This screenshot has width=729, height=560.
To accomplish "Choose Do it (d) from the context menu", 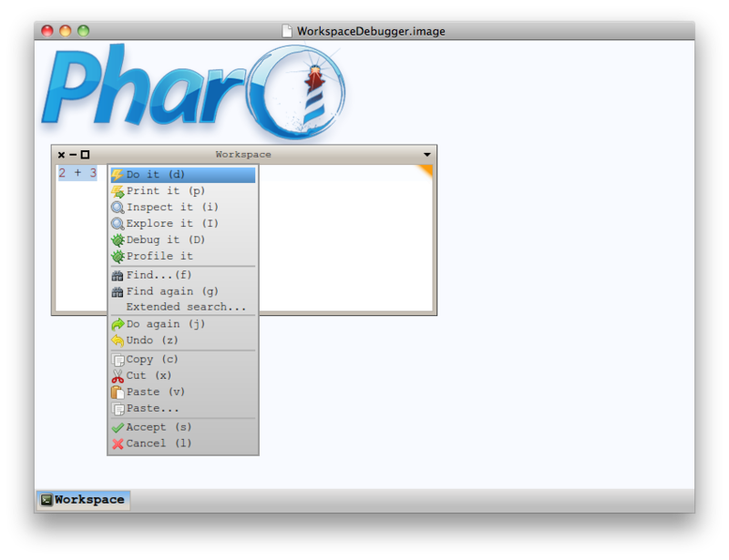I will click(183, 175).
